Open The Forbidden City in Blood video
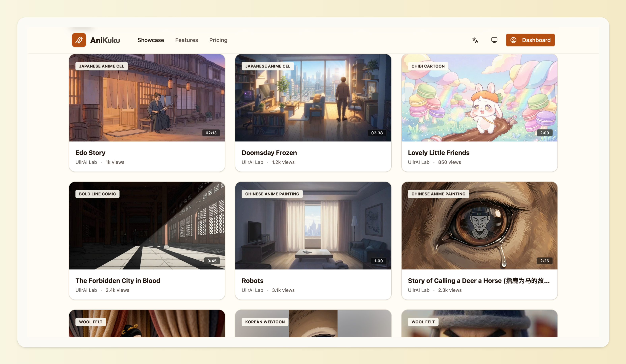626x364 pixels. pos(147,226)
